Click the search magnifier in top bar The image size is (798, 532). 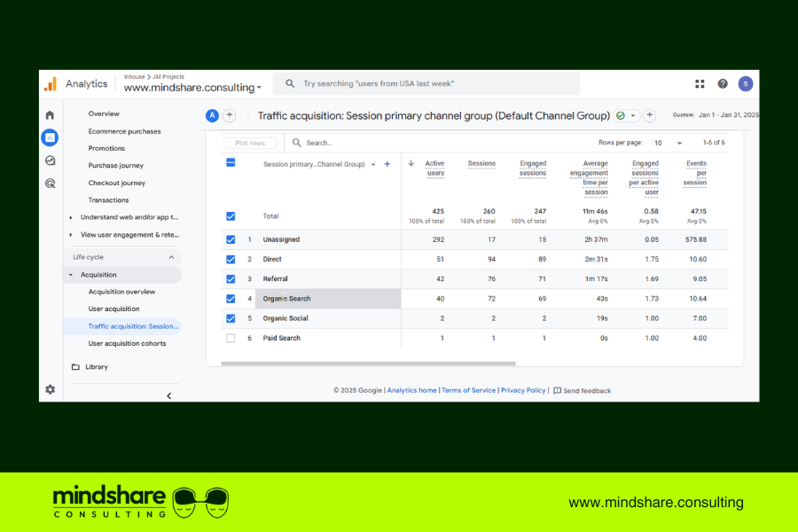tap(290, 83)
